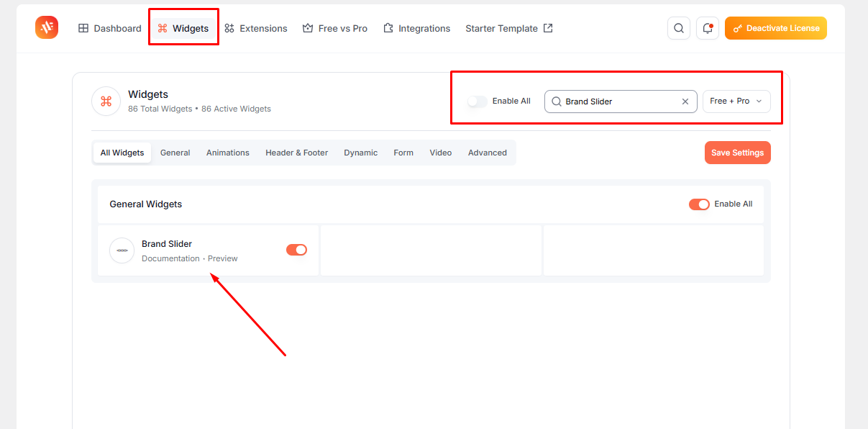Open the Widgets menu item
The width and height of the screenshot is (868, 429).
coord(183,28)
